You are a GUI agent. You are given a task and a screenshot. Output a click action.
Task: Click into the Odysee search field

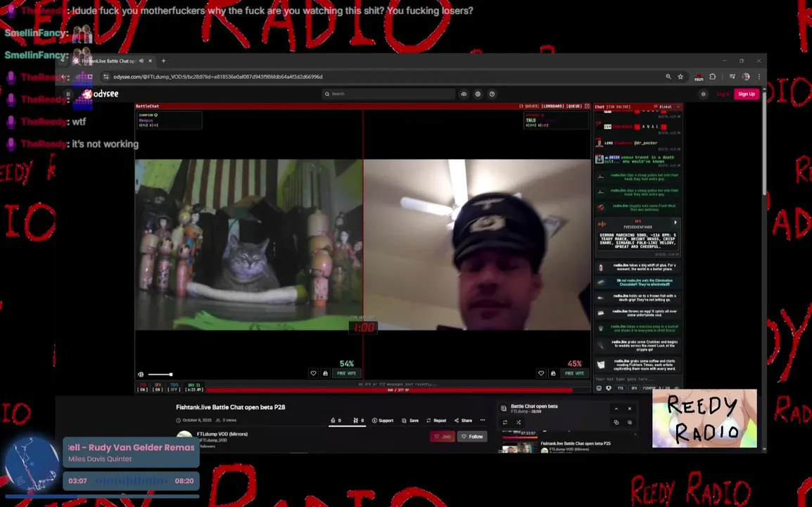[388, 94]
